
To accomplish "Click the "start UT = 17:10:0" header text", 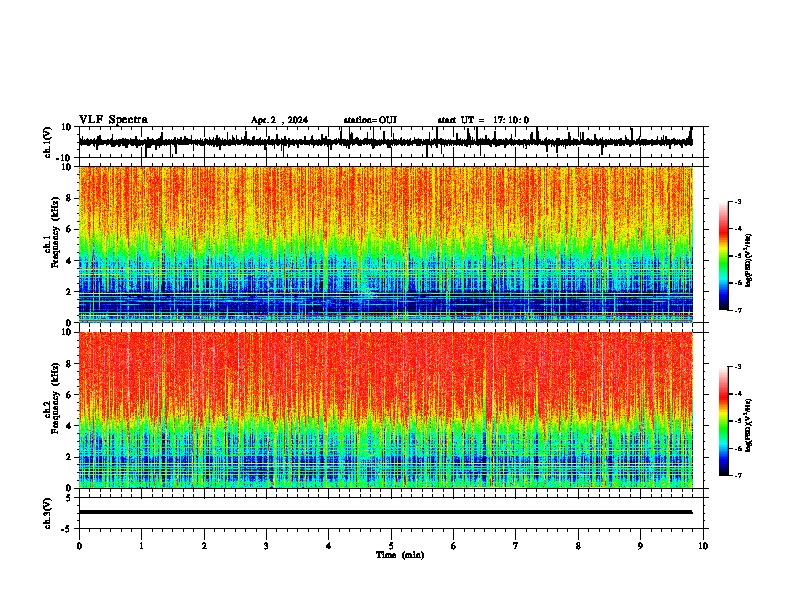I will 483,120.
